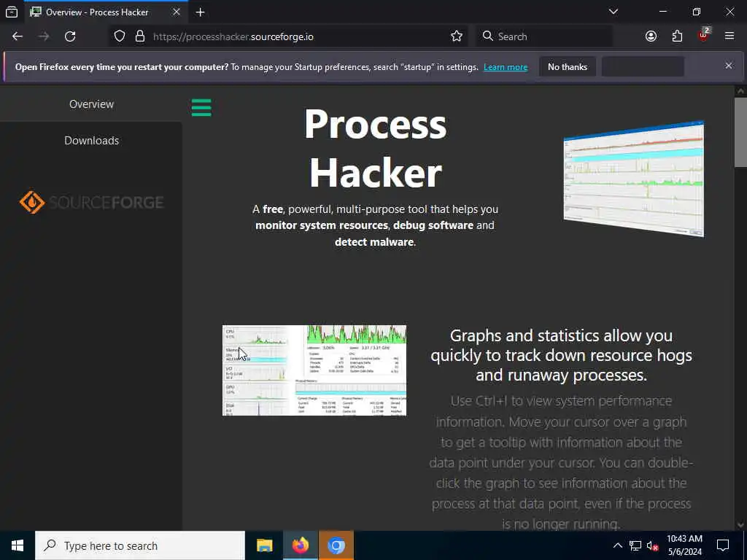Click the scrollbar down arrow
Screen dimensions: 747x560
pos(740,525)
